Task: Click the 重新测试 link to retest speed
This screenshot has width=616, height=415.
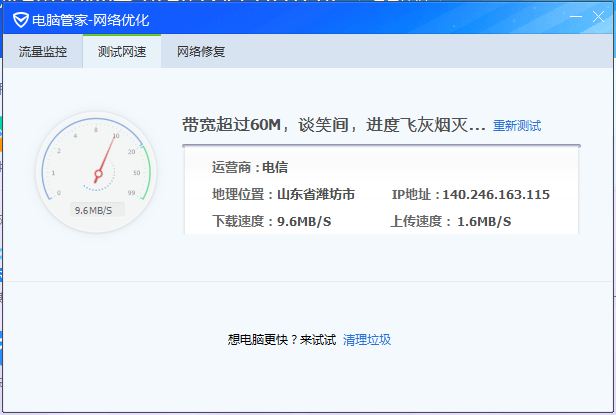Action: point(517,126)
